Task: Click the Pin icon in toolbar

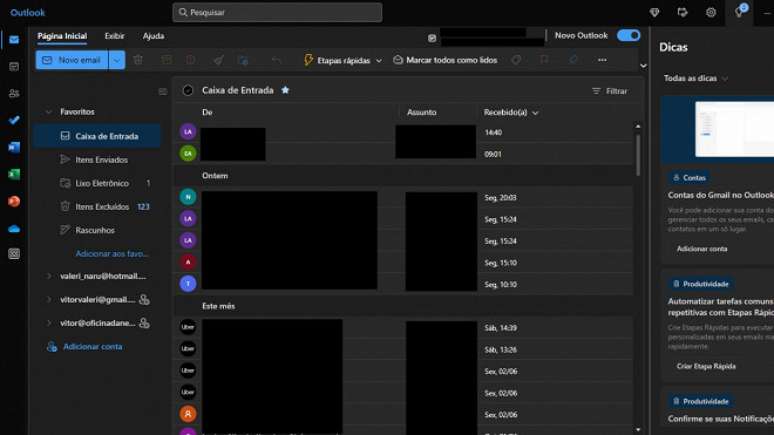Action: [573, 60]
